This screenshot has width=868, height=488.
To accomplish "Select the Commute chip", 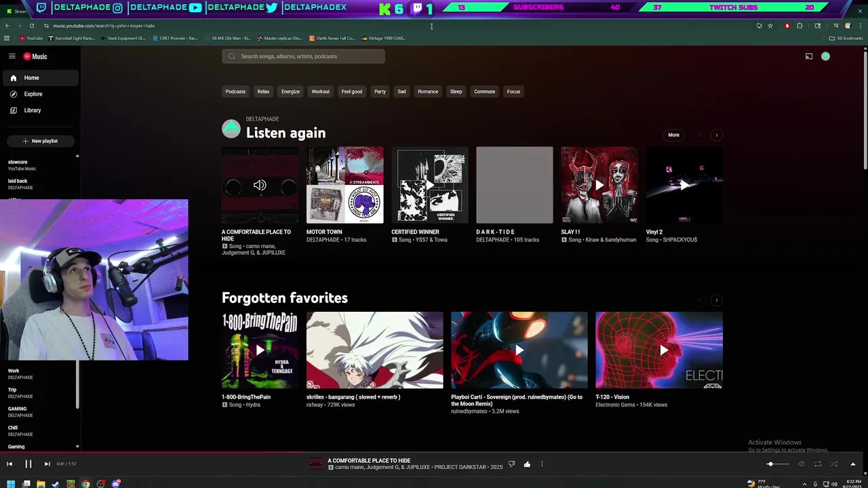I will (x=485, y=91).
